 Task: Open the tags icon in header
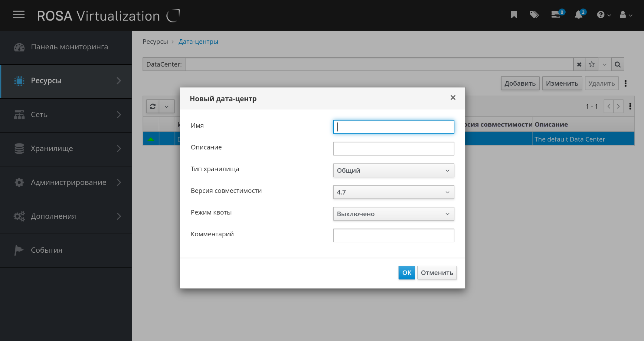click(534, 15)
